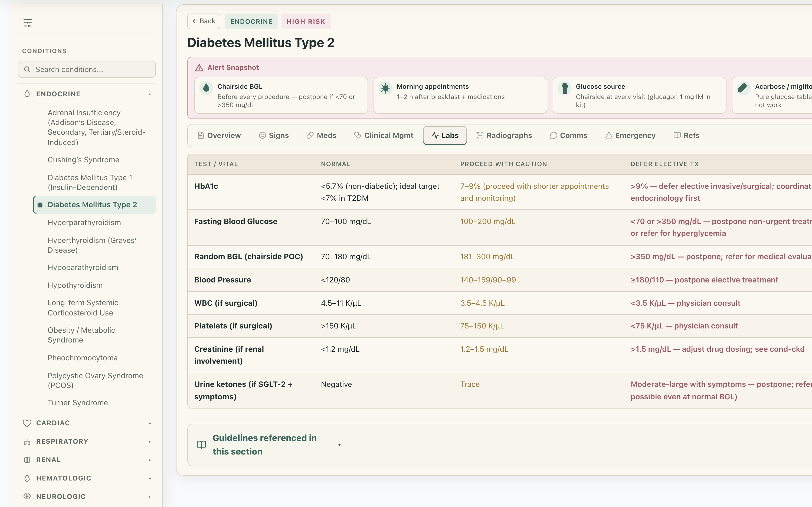The height and width of the screenshot is (507, 812).
Task: Click the Glucose source alert card
Action: [x=639, y=95]
